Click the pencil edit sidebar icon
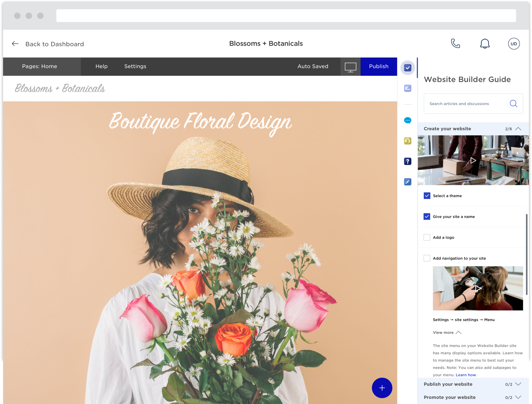The height and width of the screenshot is (404, 532). (x=408, y=182)
